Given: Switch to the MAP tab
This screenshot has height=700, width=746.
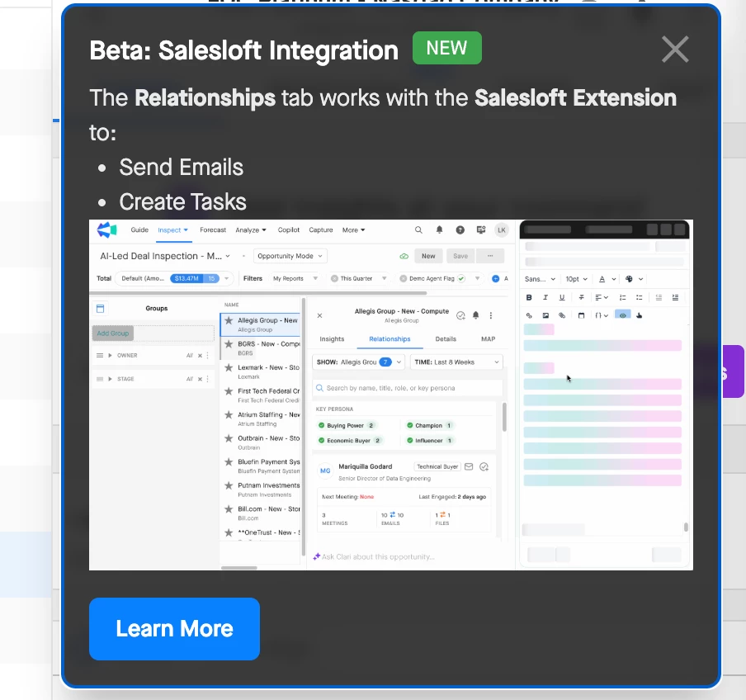Looking at the screenshot, I should tap(489, 338).
